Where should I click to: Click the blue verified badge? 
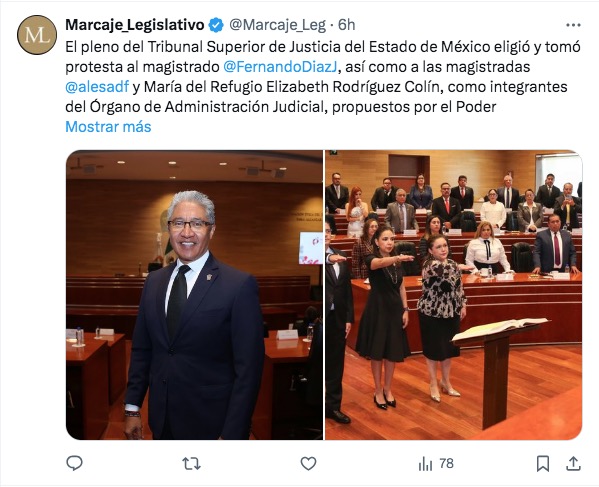coord(216,25)
